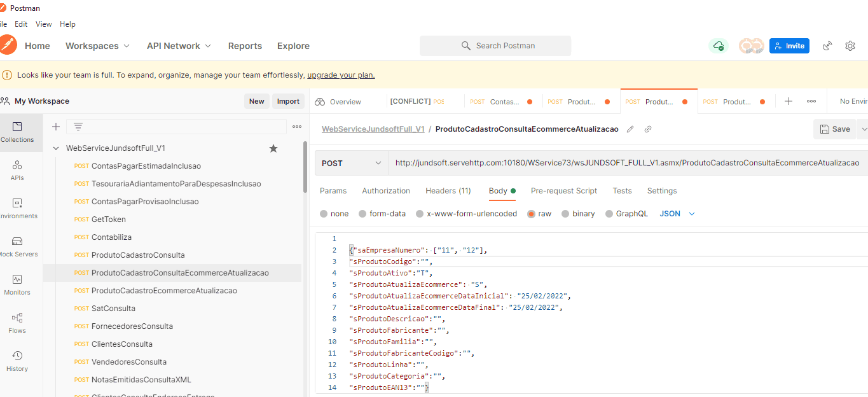The width and height of the screenshot is (868, 397).
Task: Open the JSON format dropdown
Action: point(677,214)
